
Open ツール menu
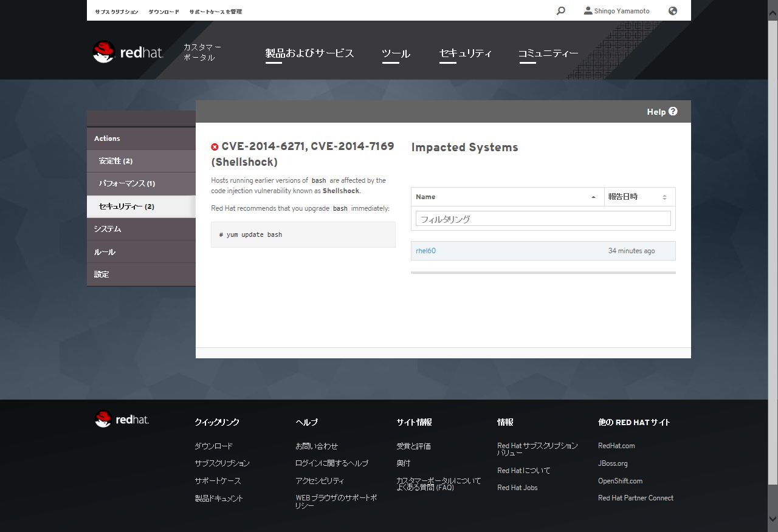point(396,53)
